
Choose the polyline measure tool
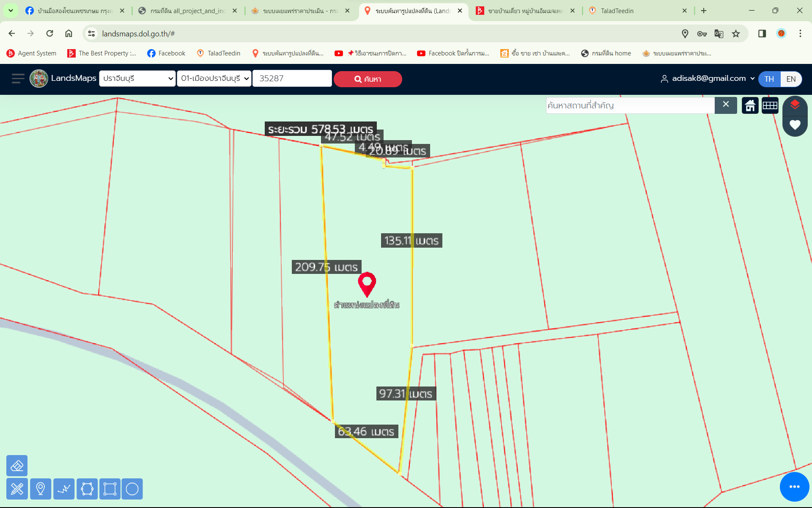64,489
